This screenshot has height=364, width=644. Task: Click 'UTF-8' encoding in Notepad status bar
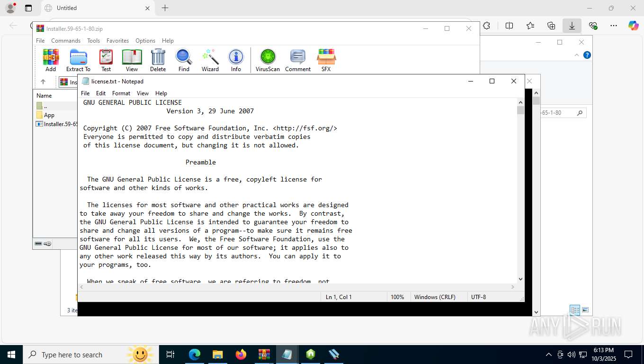tap(478, 297)
